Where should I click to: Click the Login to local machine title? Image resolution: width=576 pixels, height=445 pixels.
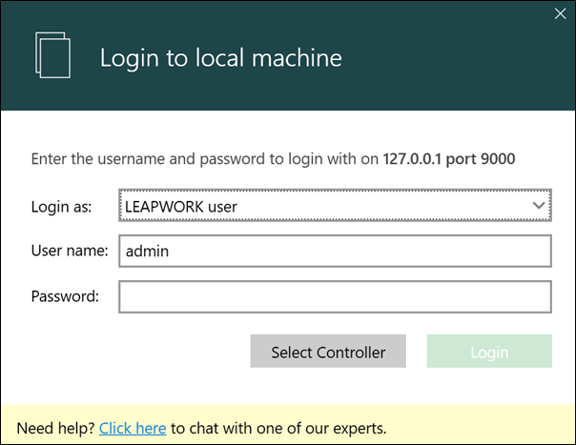pyautogui.click(x=221, y=58)
